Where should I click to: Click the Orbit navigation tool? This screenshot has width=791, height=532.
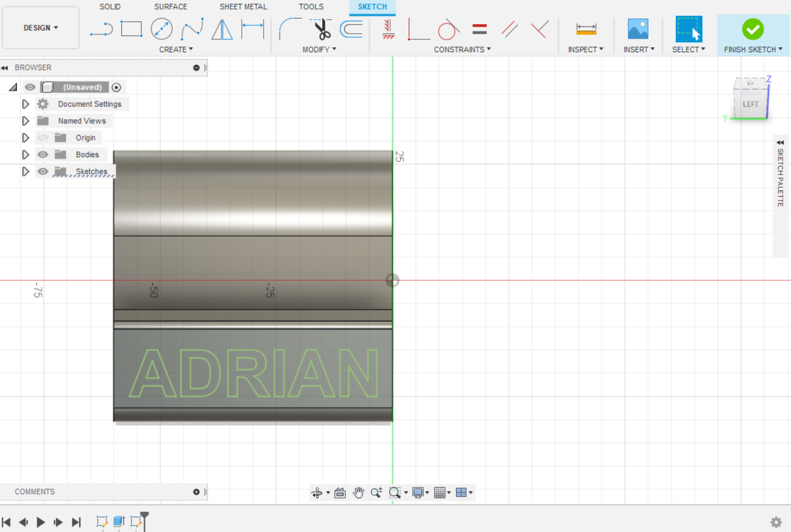317,493
